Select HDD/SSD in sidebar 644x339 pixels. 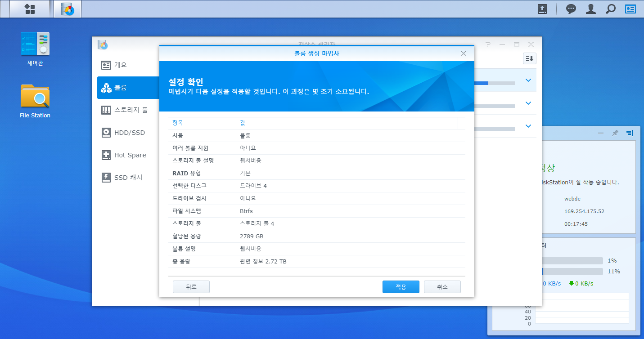(x=128, y=133)
